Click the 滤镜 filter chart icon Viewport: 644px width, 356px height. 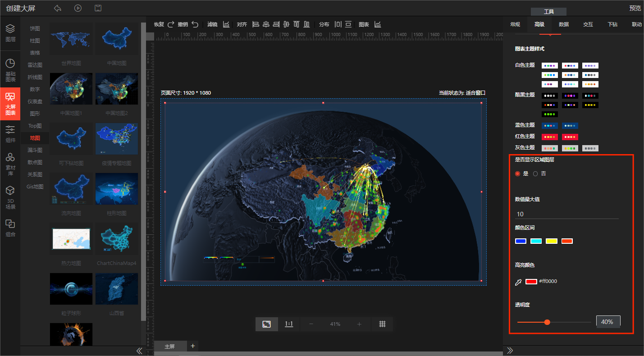pyautogui.click(x=226, y=24)
